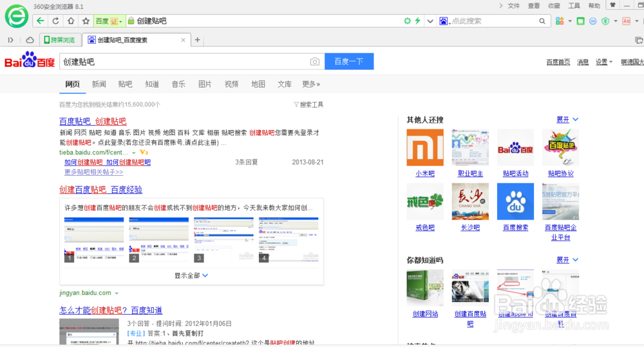The image size is (644, 347).
Task: Open dropdown arrow next to apps grid icon
Action: (x=570, y=21)
